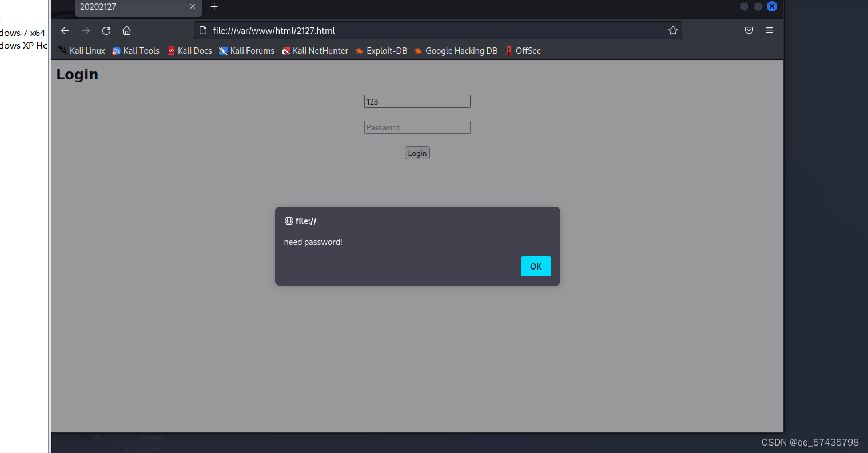Click the 'need password!' alert message
This screenshot has width=868, height=453.
click(x=313, y=242)
